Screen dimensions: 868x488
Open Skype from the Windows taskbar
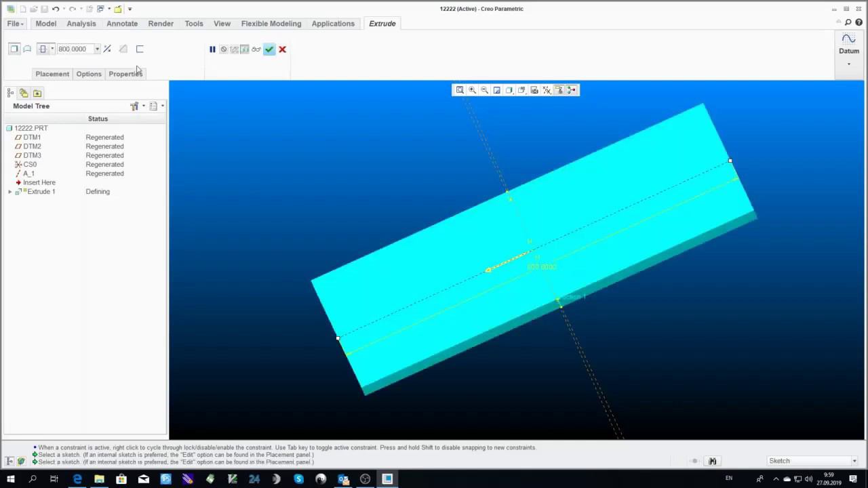(x=298, y=479)
